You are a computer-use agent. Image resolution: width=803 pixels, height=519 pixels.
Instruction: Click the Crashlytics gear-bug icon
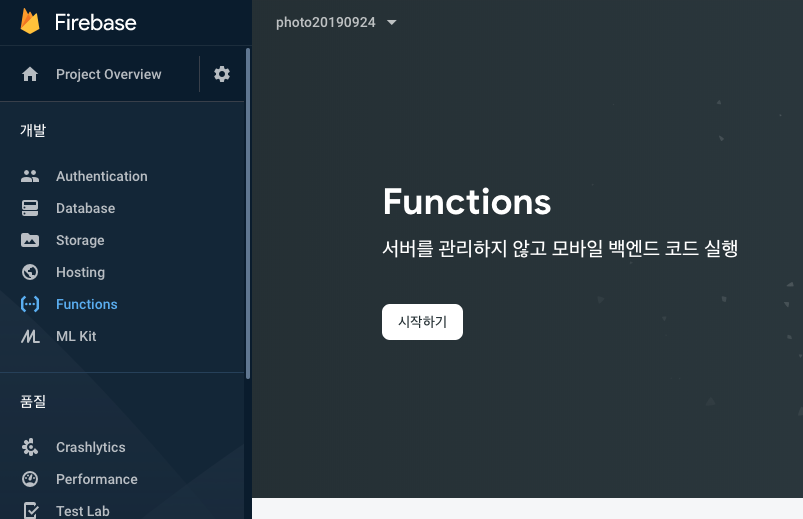pos(30,447)
